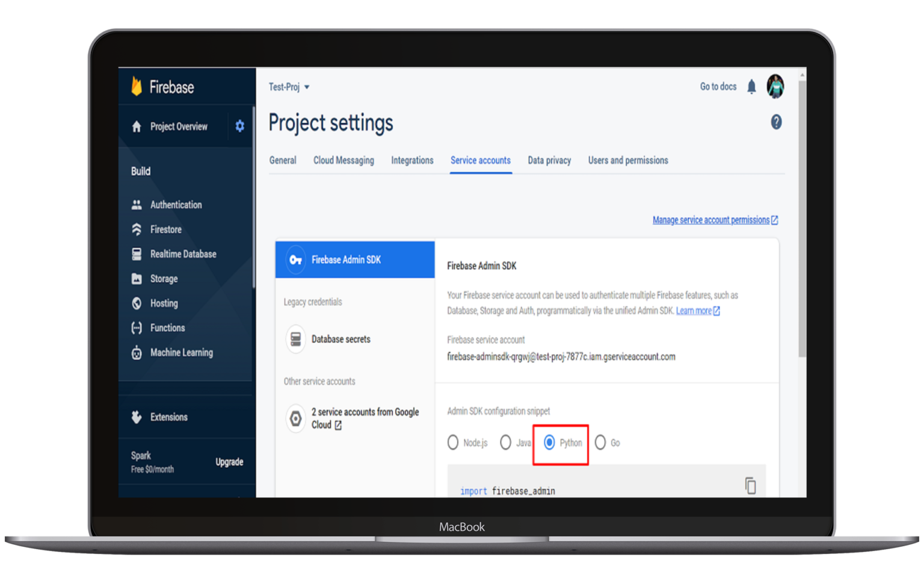Click the Realtime Database icon
This screenshot has height=578, width=924.
point(137,254)
